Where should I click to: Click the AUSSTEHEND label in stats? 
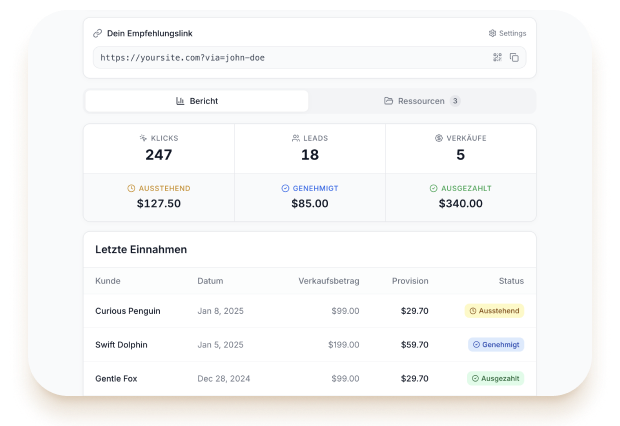[164, 188]
